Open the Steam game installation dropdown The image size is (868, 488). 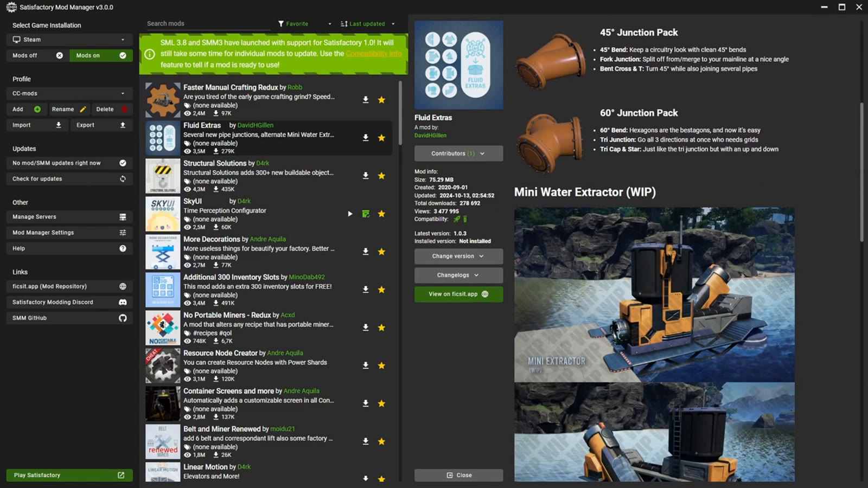[69, 40]
